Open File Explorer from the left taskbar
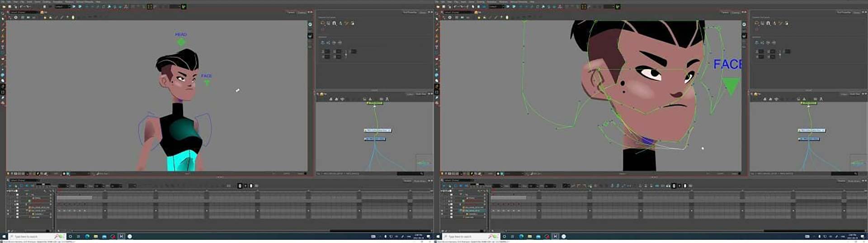Image resolution: width=868 pixels, height=243 pixels. (x=96, y=236)
